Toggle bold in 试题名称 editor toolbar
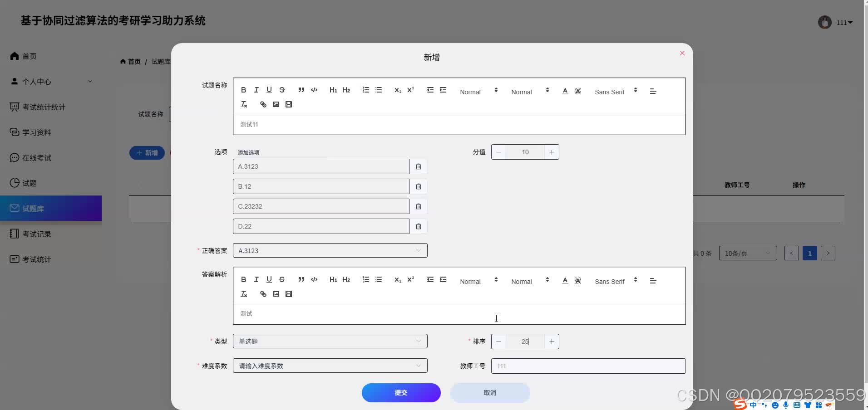The image size is (868, 410). [x=244, y=90]
